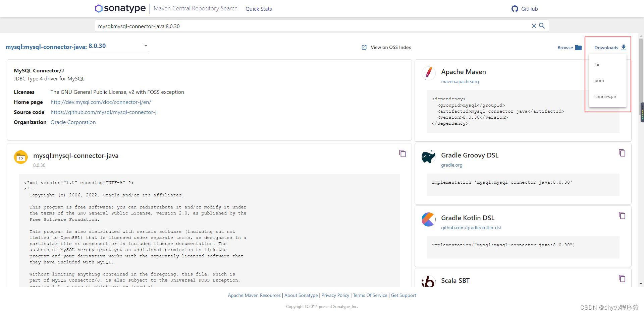Click the Browse folder icon
Viewport: 644px width, 314px height.
[x=578, y=48]
